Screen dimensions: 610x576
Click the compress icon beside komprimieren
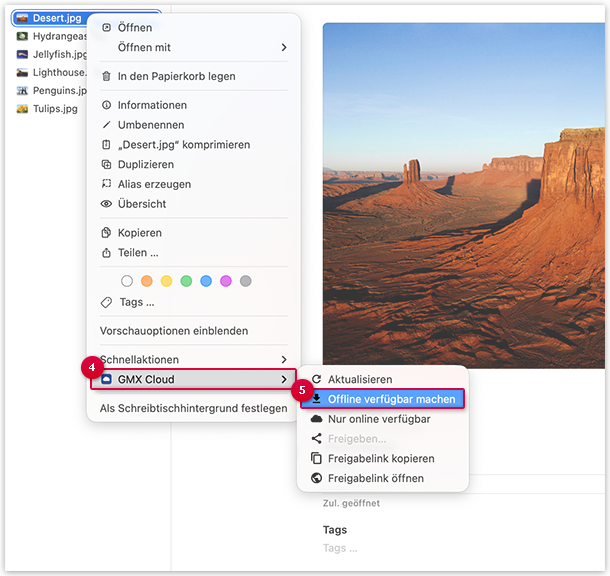click(106, 145)
